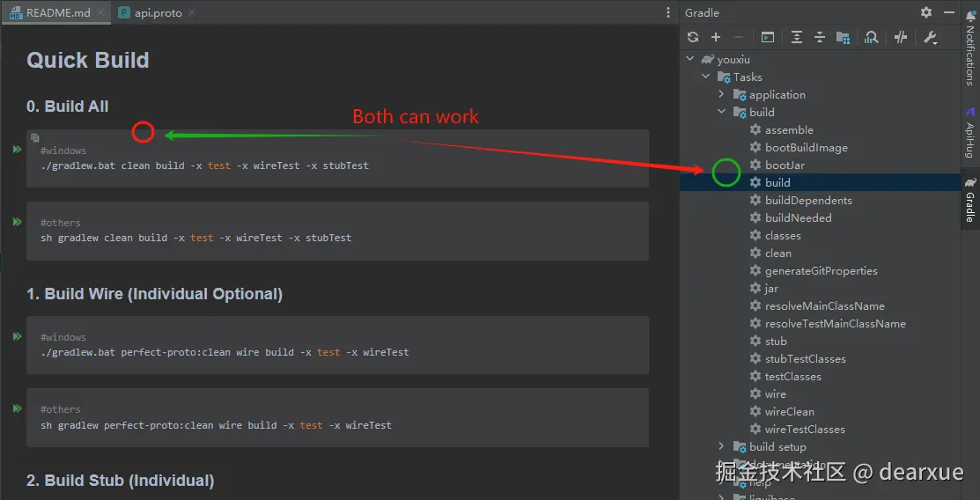Viewport: 980px width, 500px height.
Task: Click the 'Quick Build' heading
Action: click(88, 60)
